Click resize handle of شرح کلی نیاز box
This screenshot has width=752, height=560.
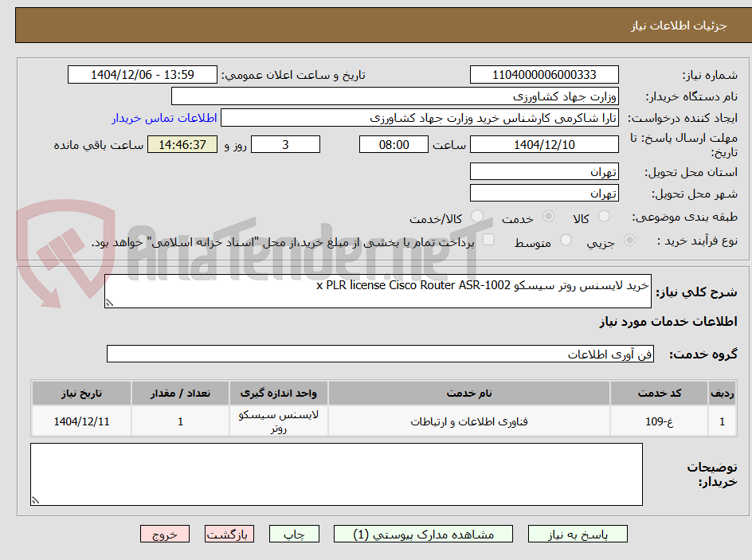click(109, 303)
